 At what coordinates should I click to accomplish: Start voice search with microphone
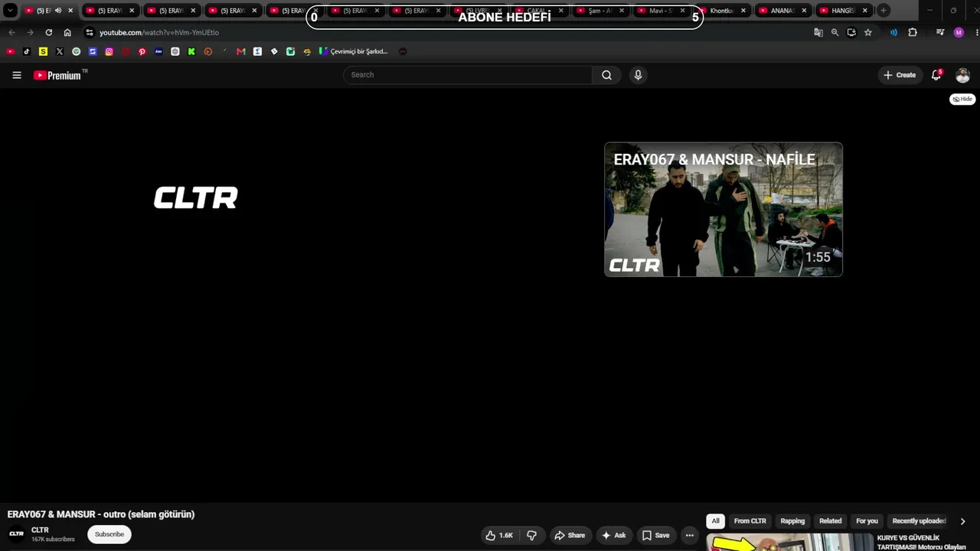(638, 75)
